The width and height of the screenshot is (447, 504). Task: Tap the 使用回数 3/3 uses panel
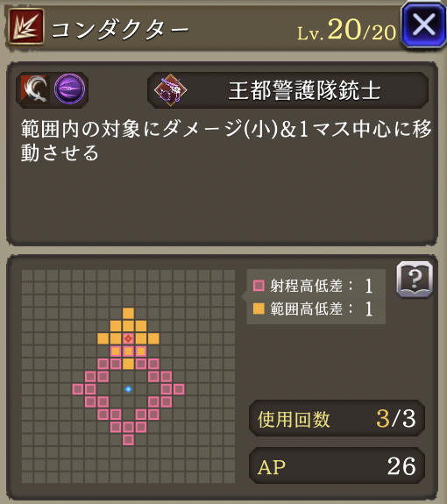[337, 418]
